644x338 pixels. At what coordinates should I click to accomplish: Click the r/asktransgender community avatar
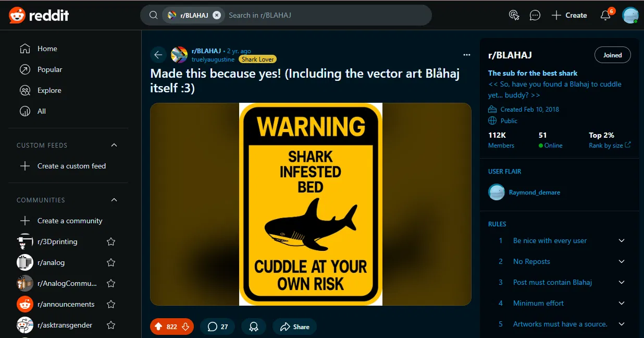click(x=25, y=325)
